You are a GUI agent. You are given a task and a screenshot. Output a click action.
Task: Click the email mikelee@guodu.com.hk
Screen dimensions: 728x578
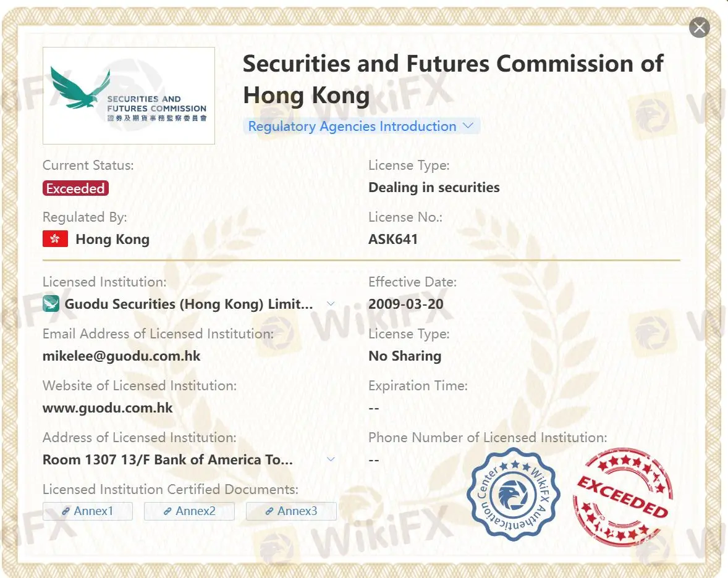coord(122,356)
